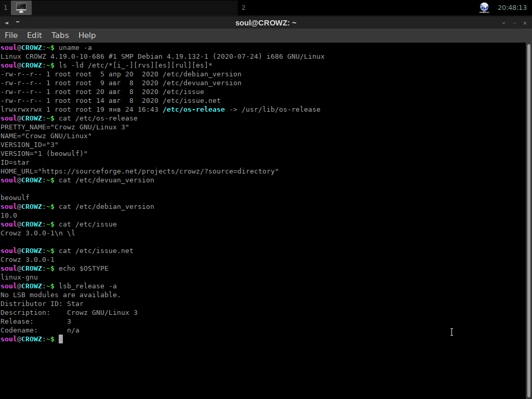The image size is (532, 399).
Task: Click the Release: 3 line
Action: click(x=36, y=321)
